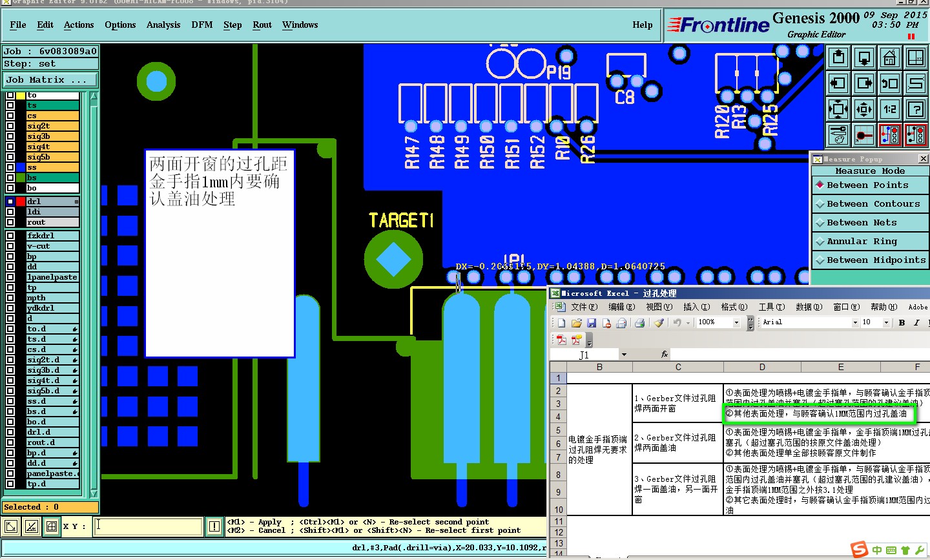The height and width of the screenshot is (560, 930).
Task: Click the Excel New document icon
Action: point(561,322)
